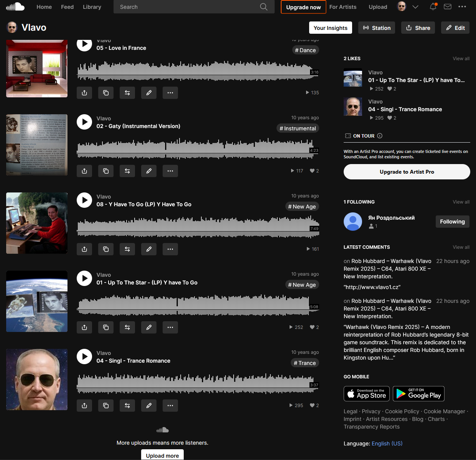
Task: Click Upgrade to Artist Pro
Action: pos(407,172)
